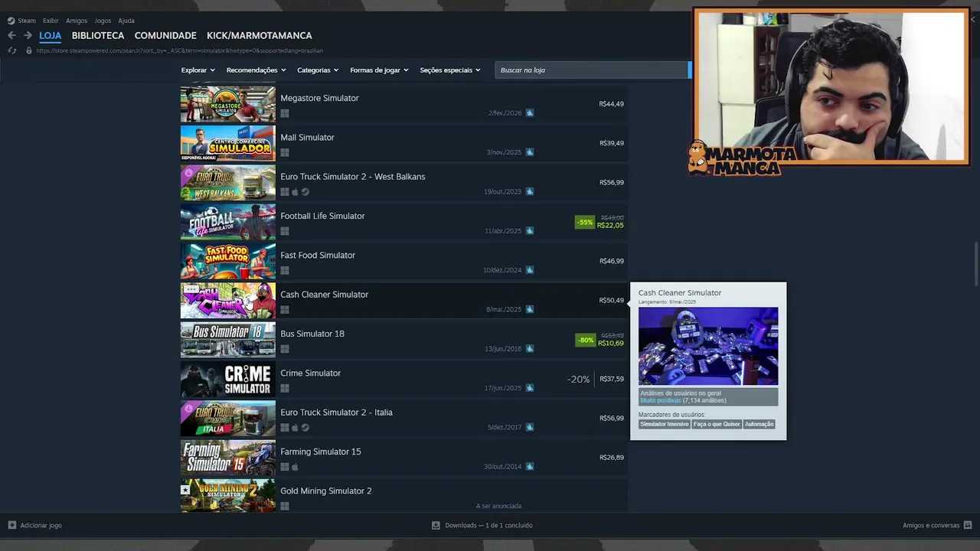The width and height of the screenshot is (980, 551).
Task: Open the Ajuda menu
Action: (x=126, y=21)
